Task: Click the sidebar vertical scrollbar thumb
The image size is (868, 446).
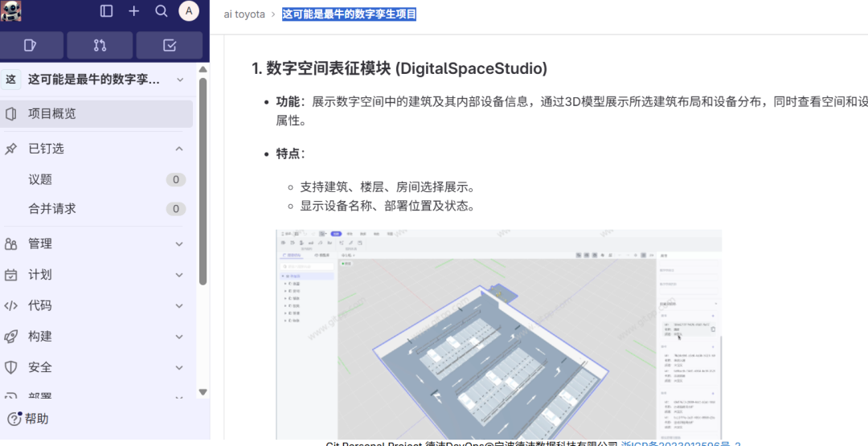Action: coord(203,181)
